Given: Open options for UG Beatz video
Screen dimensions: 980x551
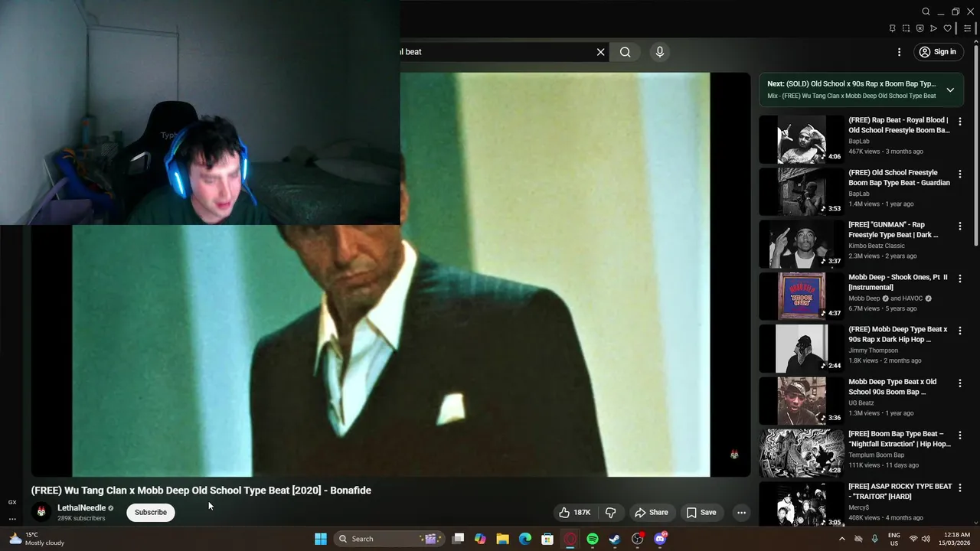Looking at the screenshot, I should pos(960,383).
